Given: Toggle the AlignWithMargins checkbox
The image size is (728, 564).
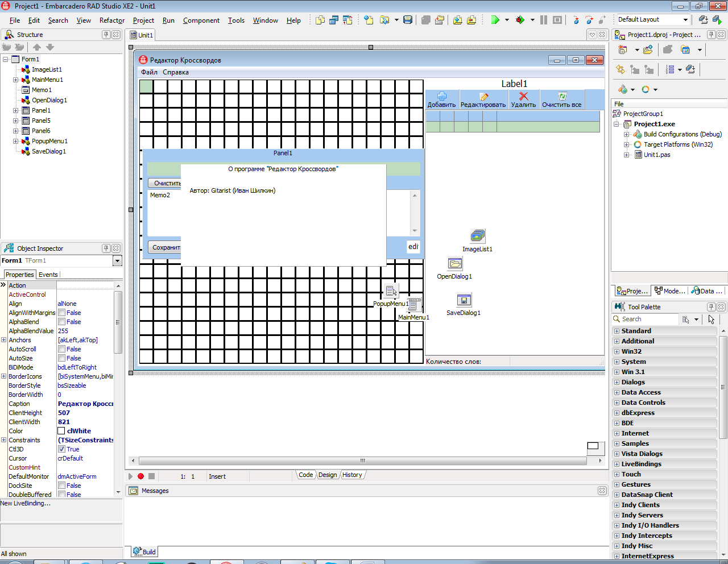Looking at the screenshot, I should (x=61, y=313).
